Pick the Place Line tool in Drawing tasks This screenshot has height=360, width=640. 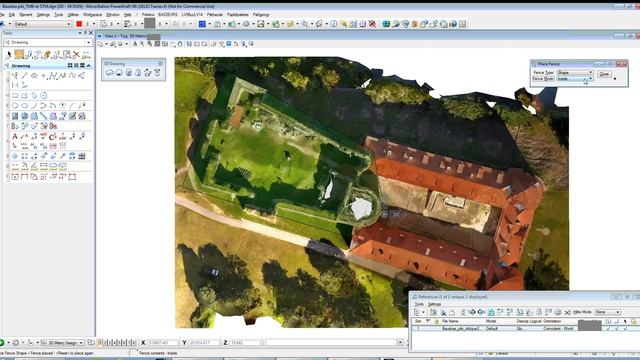24,76
